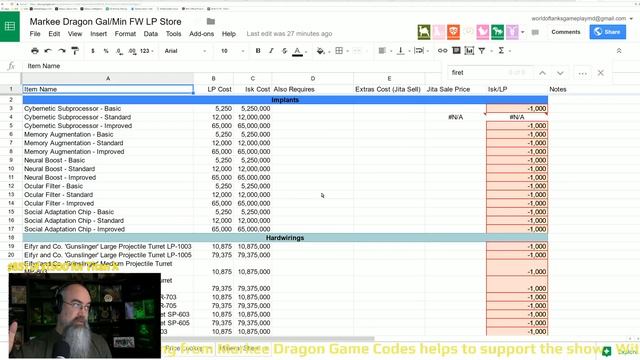The height and width of the screenshot is (360, 640).
Task: Open the Format menu
Action: (x=125, y=34)
